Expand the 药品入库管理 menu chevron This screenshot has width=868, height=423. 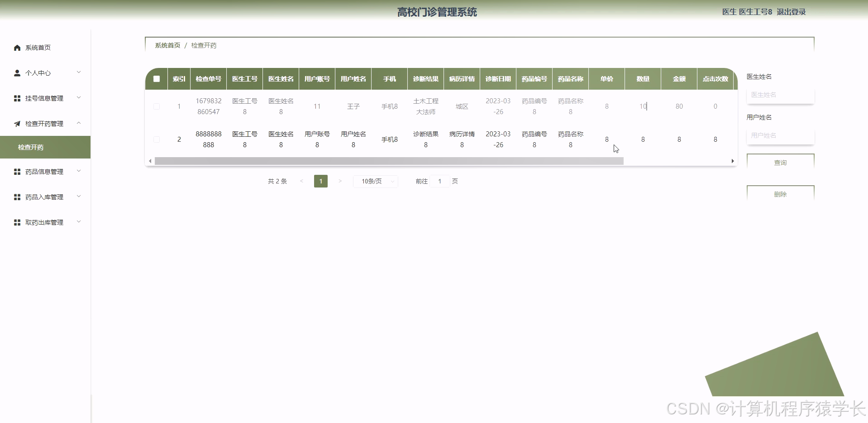click(x=79, y=197)
